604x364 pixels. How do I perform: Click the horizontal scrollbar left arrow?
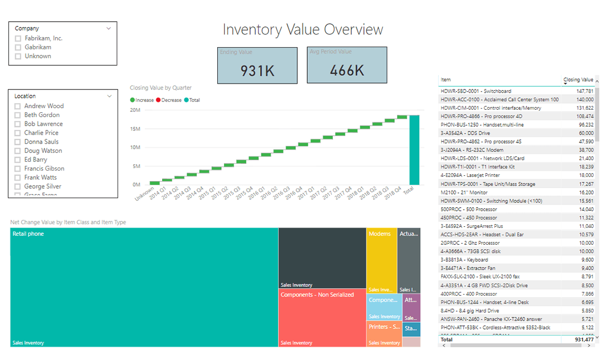tap(444, 345)
